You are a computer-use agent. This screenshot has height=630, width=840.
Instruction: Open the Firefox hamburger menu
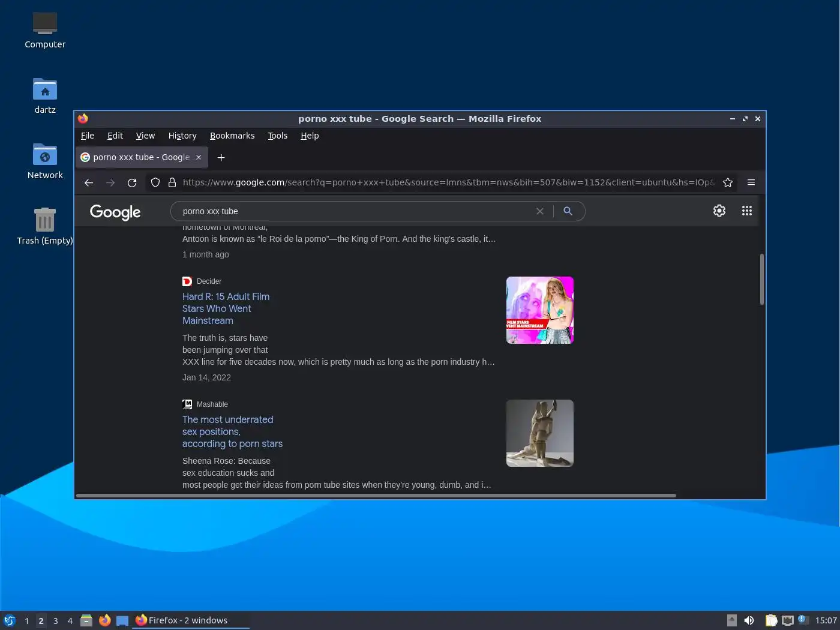coord(751,182)
